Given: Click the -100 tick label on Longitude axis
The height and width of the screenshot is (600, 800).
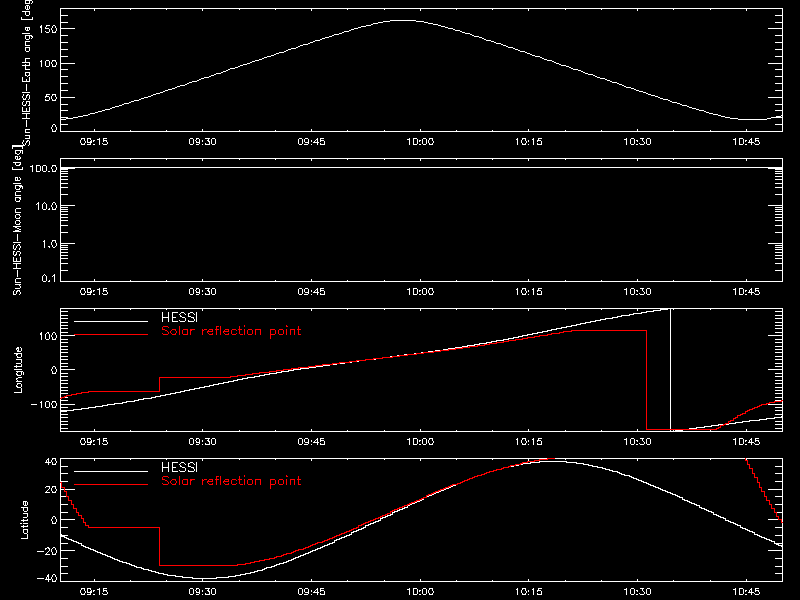Looking at the screenshot, I should (x=44, y=405).
